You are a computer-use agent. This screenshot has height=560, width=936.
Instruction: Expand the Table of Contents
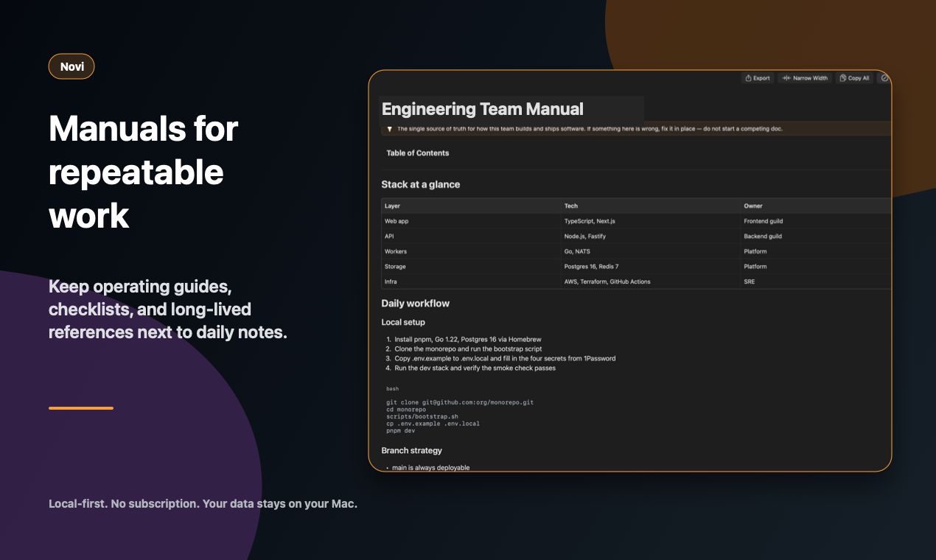click(x=418, y=153)
